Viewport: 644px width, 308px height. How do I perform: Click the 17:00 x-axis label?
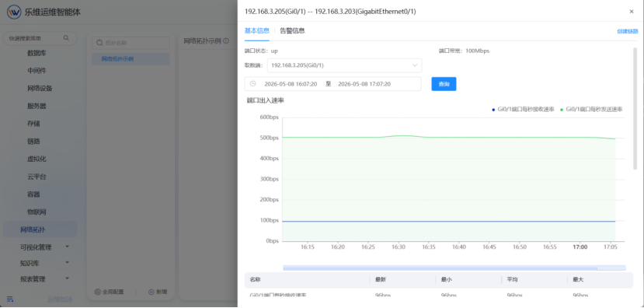pyautogui.click(x=580, y=247)
